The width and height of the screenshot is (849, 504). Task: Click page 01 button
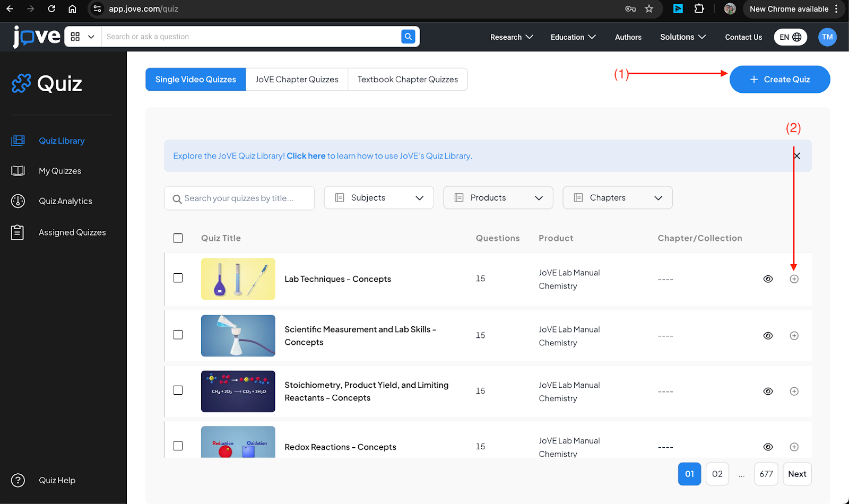coord(689,474)
